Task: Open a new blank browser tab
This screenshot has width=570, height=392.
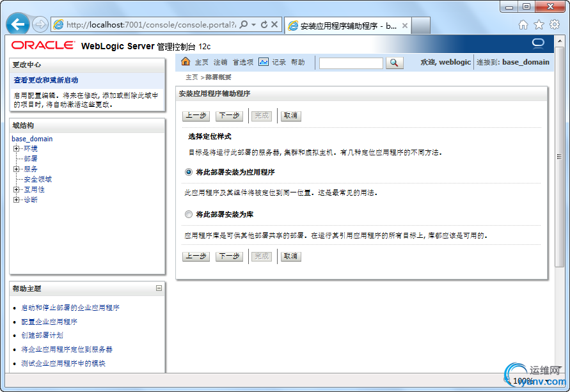Action: 421,26
